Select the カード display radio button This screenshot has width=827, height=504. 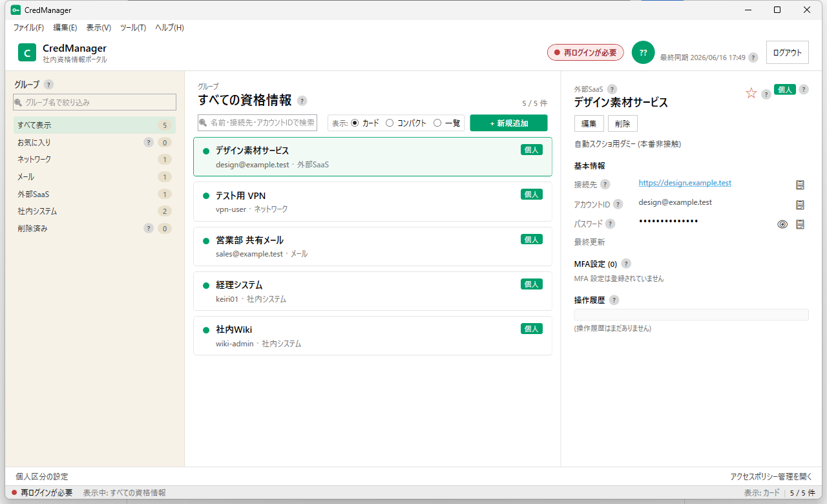pyautogui.click(x=355, y=123)
